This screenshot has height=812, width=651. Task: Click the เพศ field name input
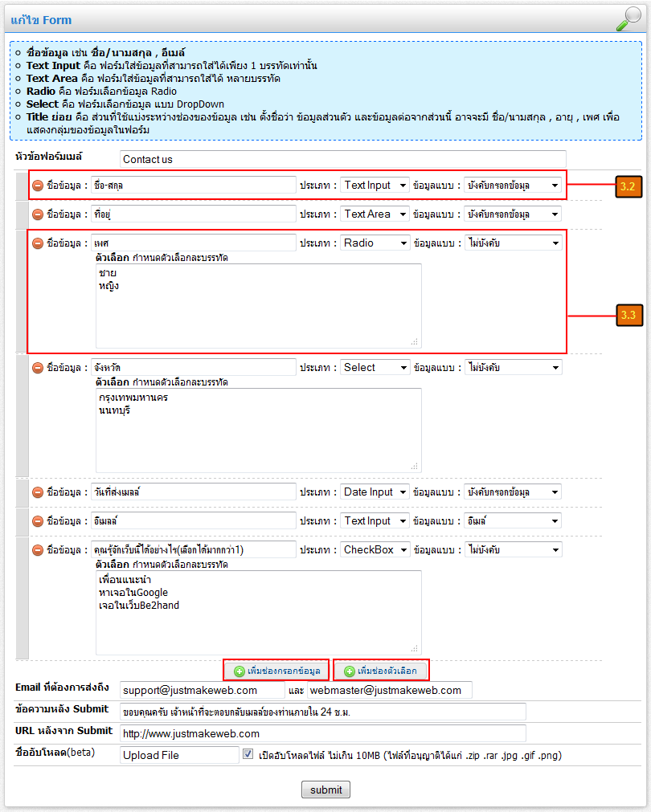click(194, 243)
